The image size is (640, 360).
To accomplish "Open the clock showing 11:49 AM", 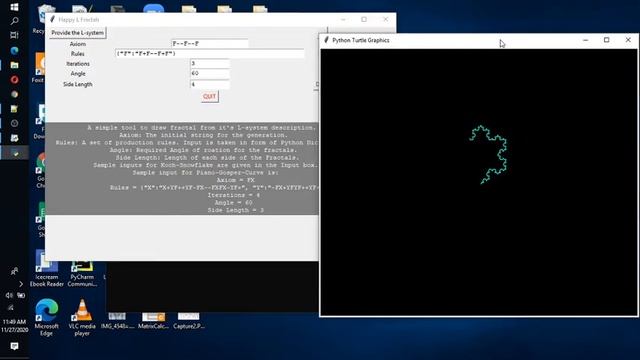I will [14, 326].
